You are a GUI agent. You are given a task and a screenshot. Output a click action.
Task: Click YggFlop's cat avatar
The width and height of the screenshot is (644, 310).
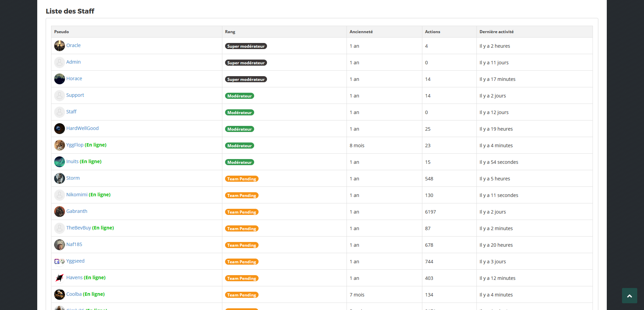[x=60, y=145]
